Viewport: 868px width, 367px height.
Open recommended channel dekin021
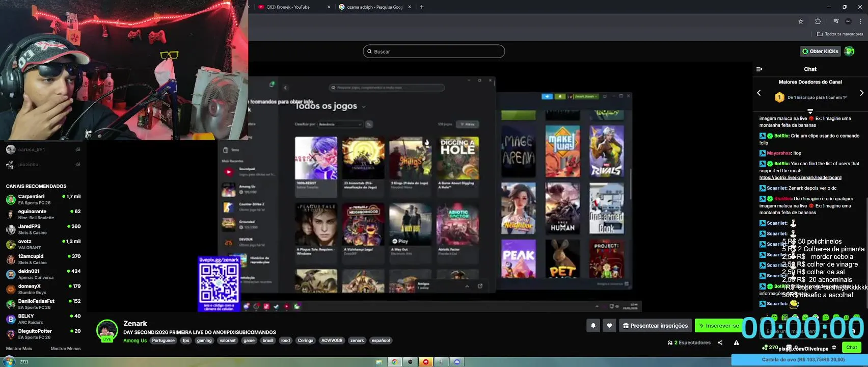(x=43, y=274)
